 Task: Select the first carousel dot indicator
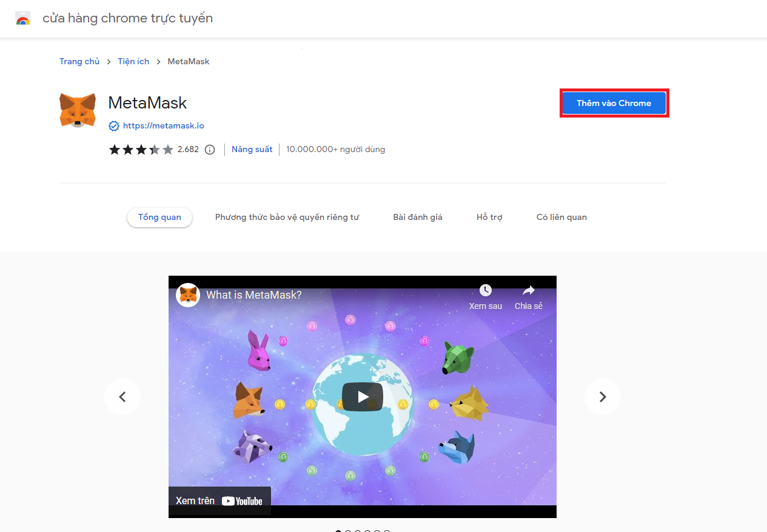click(338, 531)
